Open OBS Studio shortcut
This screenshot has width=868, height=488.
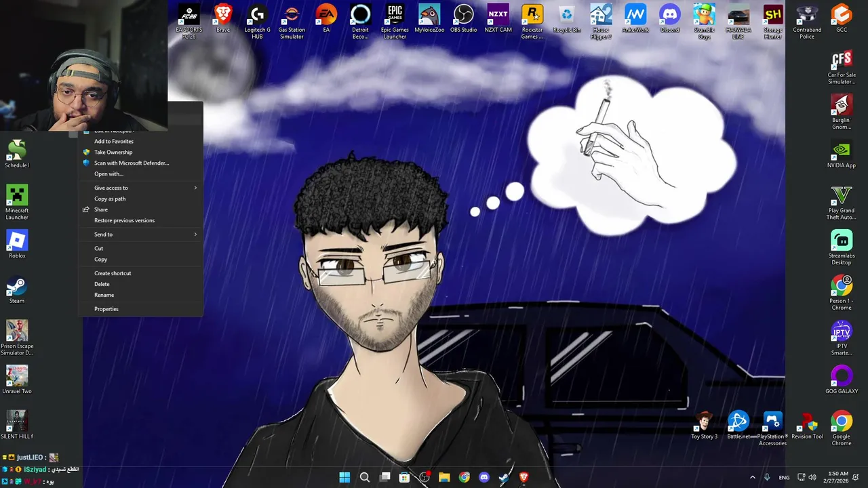click(464, 18)
